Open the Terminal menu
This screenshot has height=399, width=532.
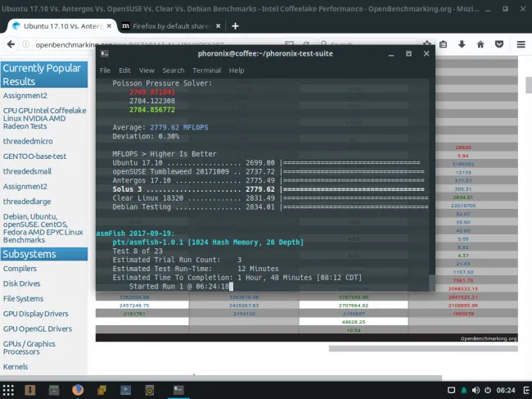206,70
